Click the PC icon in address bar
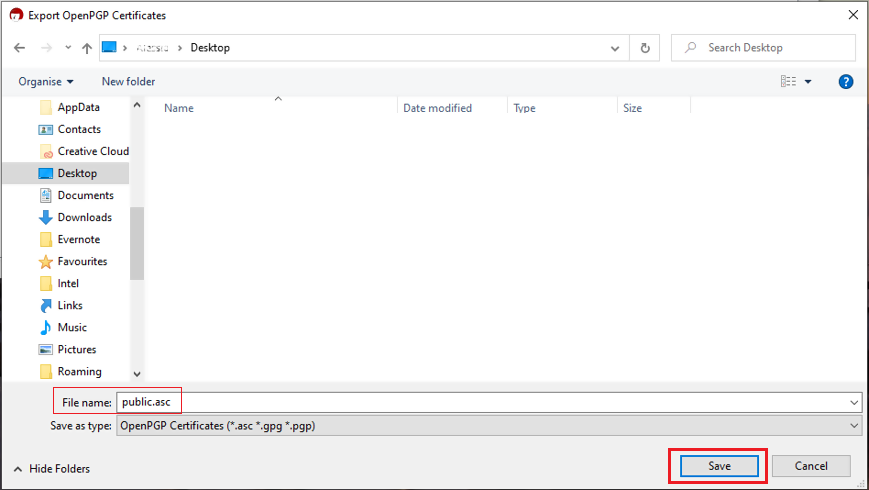Screen dimensions: 869x490 (109, 47)
